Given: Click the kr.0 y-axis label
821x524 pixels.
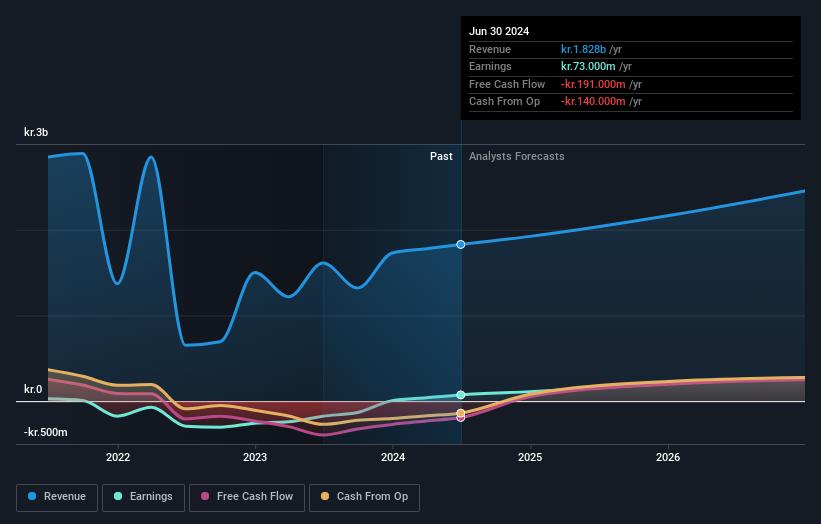Looking at the screenshot, I should [33, 389].
